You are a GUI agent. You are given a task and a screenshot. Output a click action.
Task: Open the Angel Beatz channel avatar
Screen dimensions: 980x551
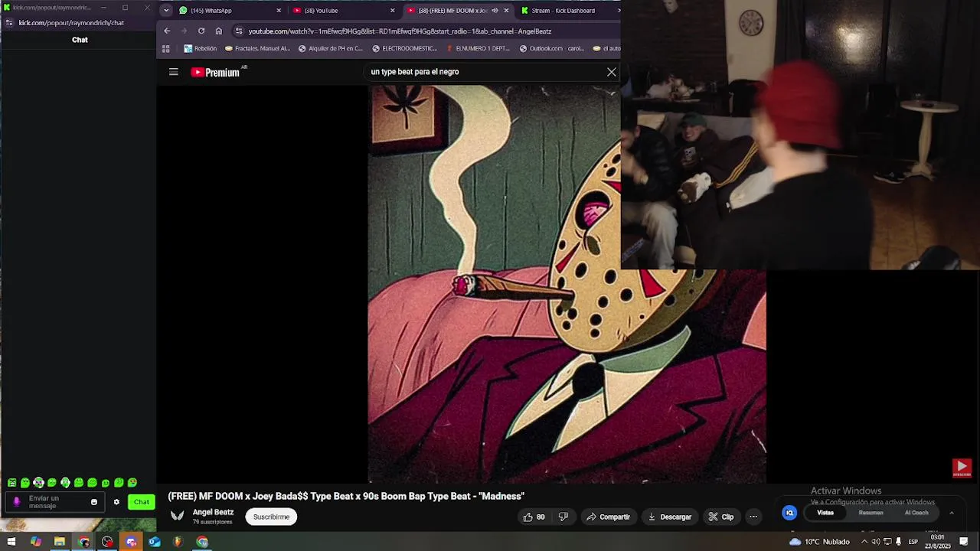click(x=178, y=517)
